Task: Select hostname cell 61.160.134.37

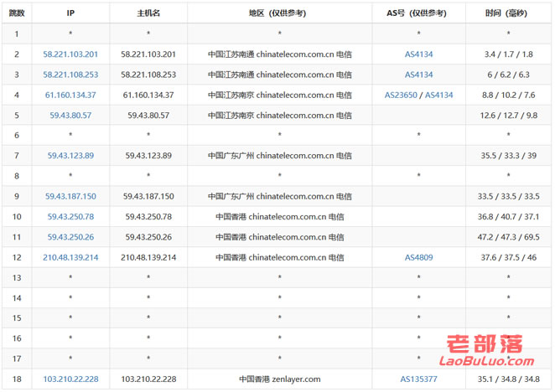Action: pyautogui.click(x=148, y=95)
